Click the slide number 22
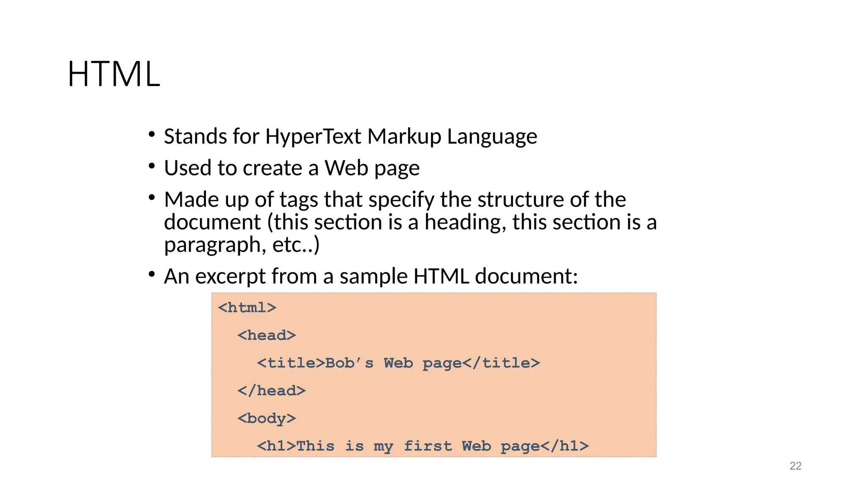Image resolution: width=868 pixels, height=488 pixels. tap(795, 466)
